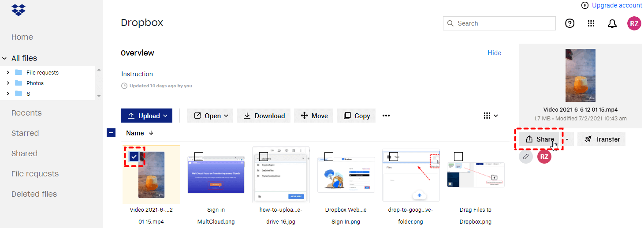Open the Upload dropdown button
This screenshot has width=644, height=228.
tap(146, 116)
